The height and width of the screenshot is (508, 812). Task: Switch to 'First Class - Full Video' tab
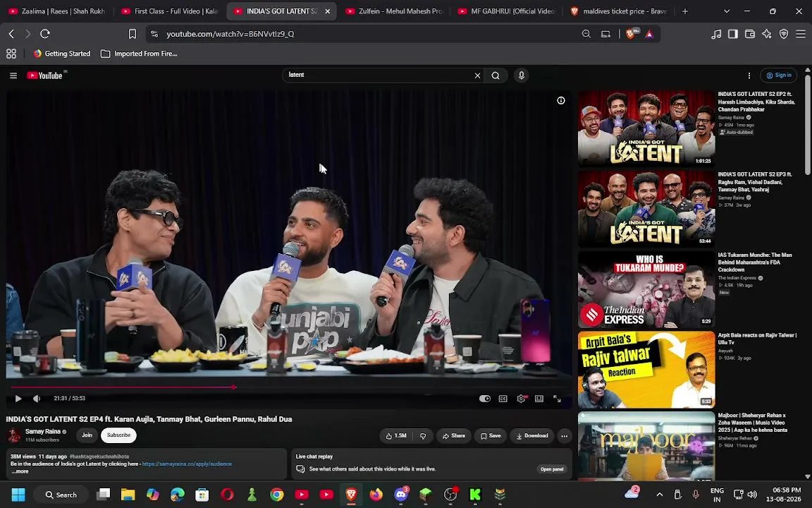point(169,11)
